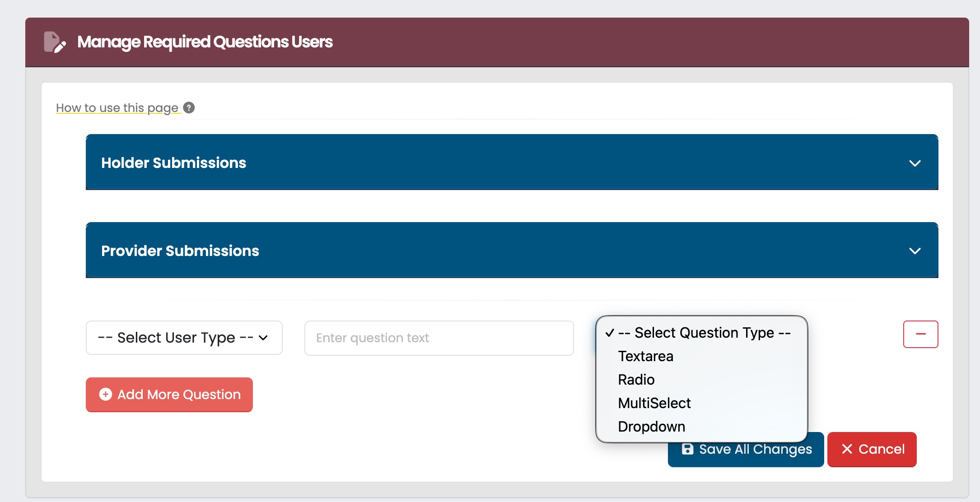Expand Holder Submissions chevron arrow
The width and height of the screenshot is (980, 502).
[x=915, y=163]
